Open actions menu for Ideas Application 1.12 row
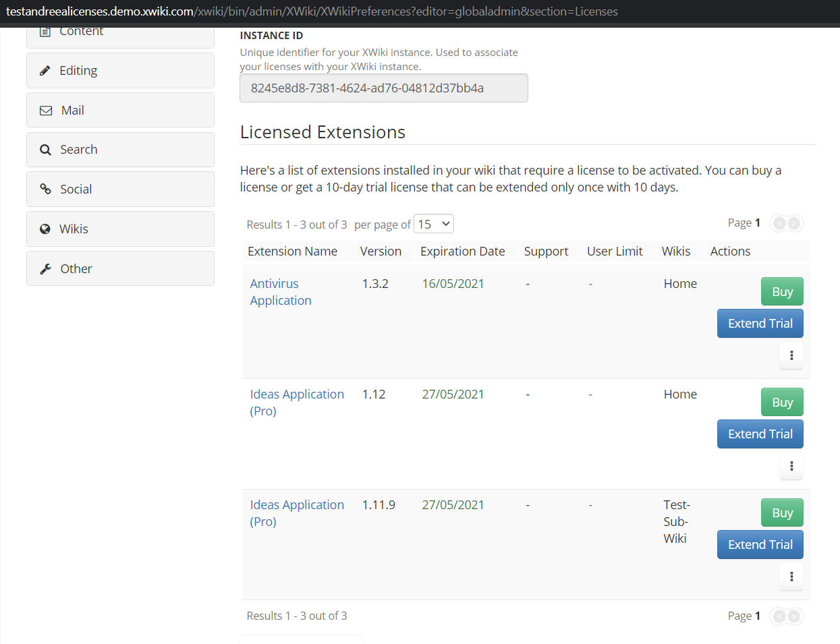The width and height of the screenshot is (840, 644). tap(791, 465)
